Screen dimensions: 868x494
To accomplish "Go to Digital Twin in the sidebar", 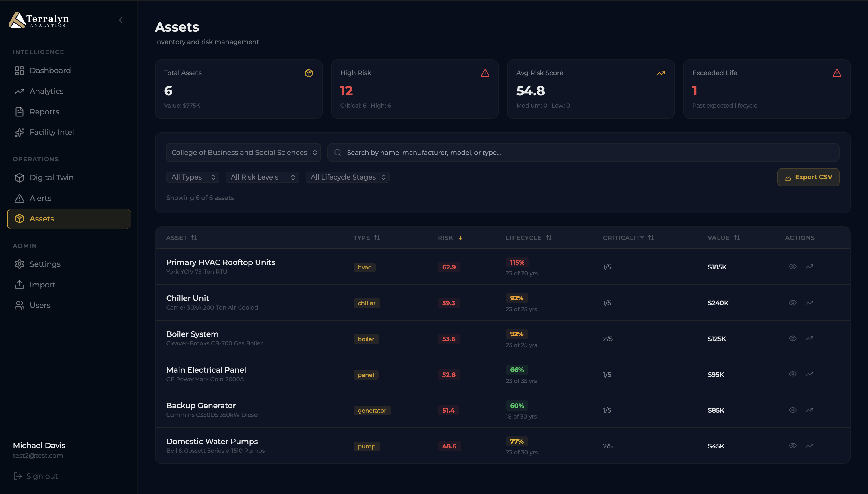I will (51, 178).
